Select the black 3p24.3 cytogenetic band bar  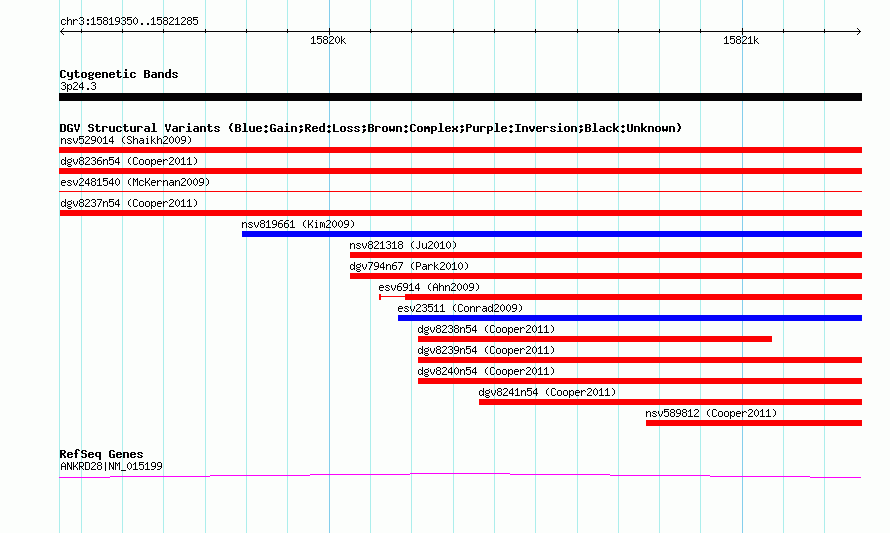pyautogui.click(x=460, y=97)
